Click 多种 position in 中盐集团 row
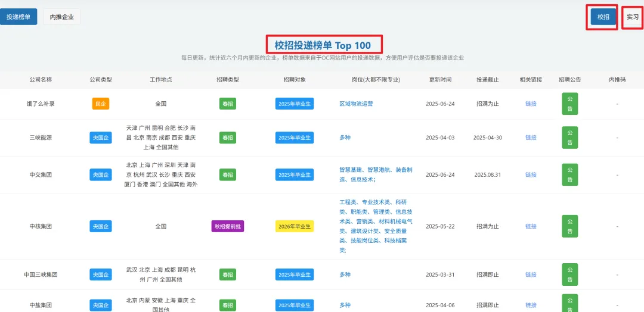Screen dimensions: 644x312 pyautogui.click(x=345, y=305)
